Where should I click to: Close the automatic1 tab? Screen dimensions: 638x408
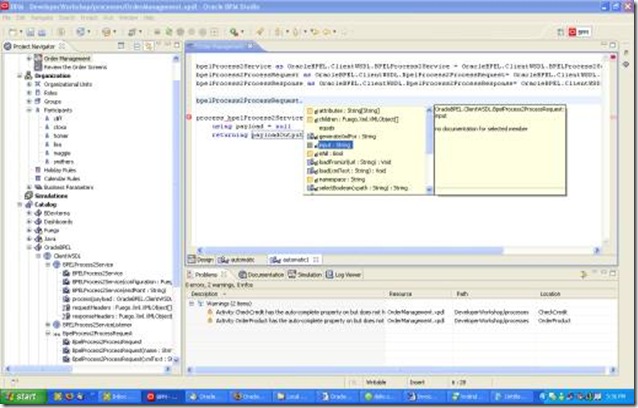316,260
